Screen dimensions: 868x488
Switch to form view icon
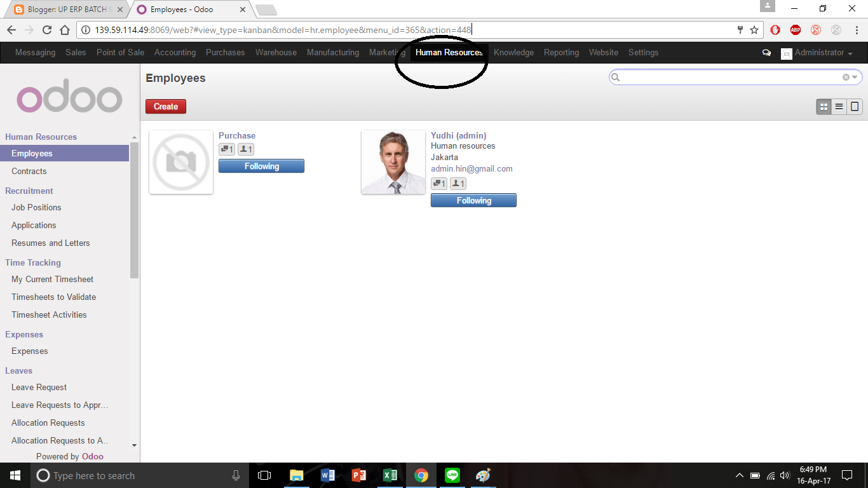(855, 107)
